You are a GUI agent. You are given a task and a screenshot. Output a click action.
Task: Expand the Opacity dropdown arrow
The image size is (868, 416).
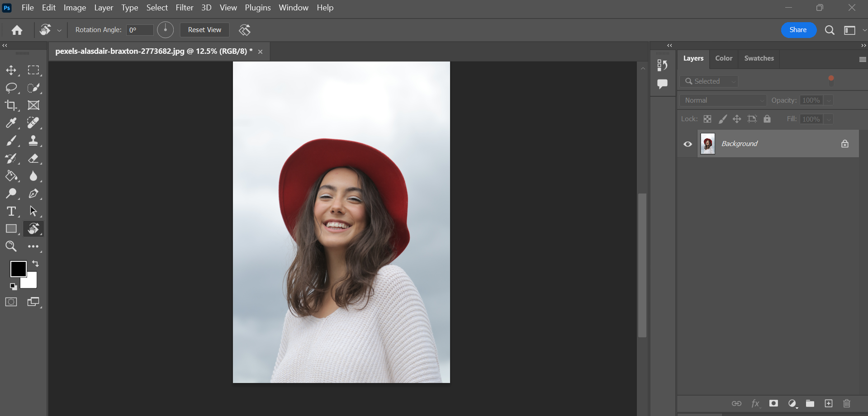829,100
